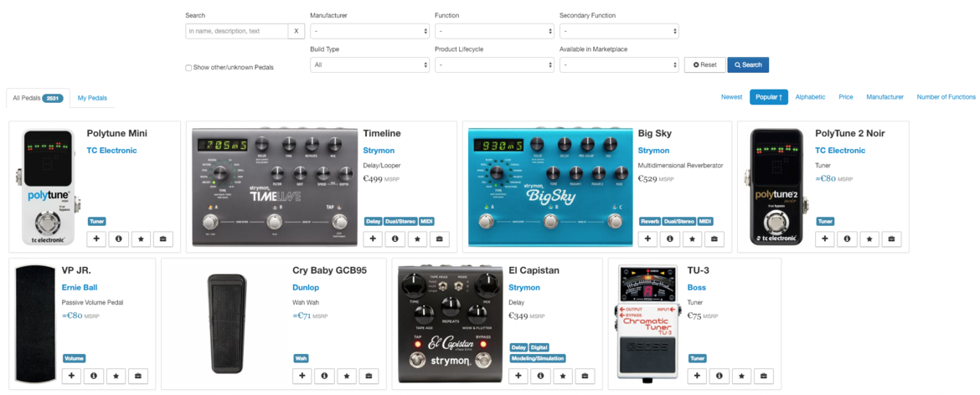Click the El Capistan pedal image
The height and width of the screenshot is (395, 980).
tap(449, 325)
